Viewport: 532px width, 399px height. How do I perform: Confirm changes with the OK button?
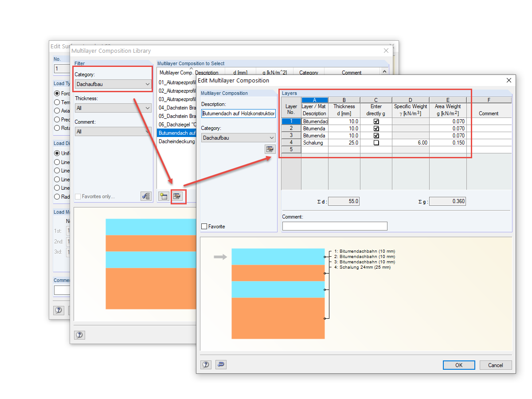pos(459,365)
